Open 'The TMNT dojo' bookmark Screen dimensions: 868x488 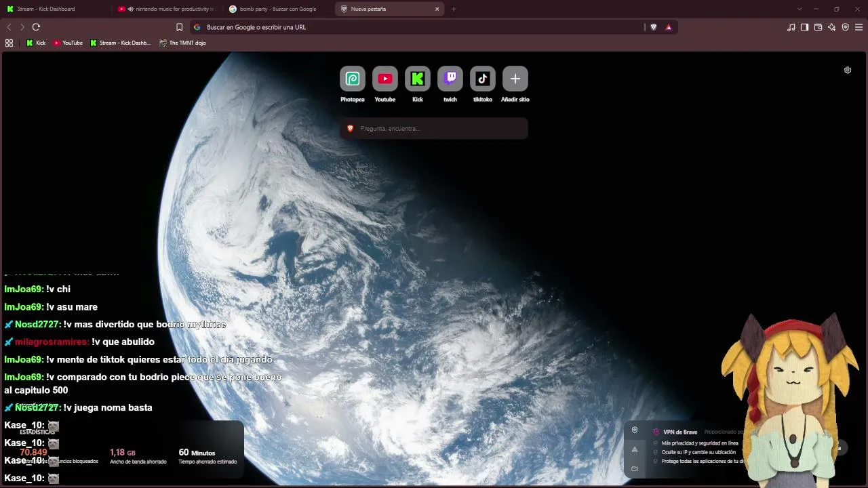(x=182, y=43)
